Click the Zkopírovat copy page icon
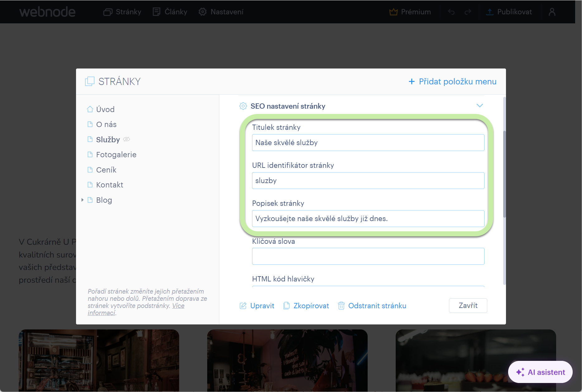The height and width of the screenshot is (392, 582). point(286,306)
